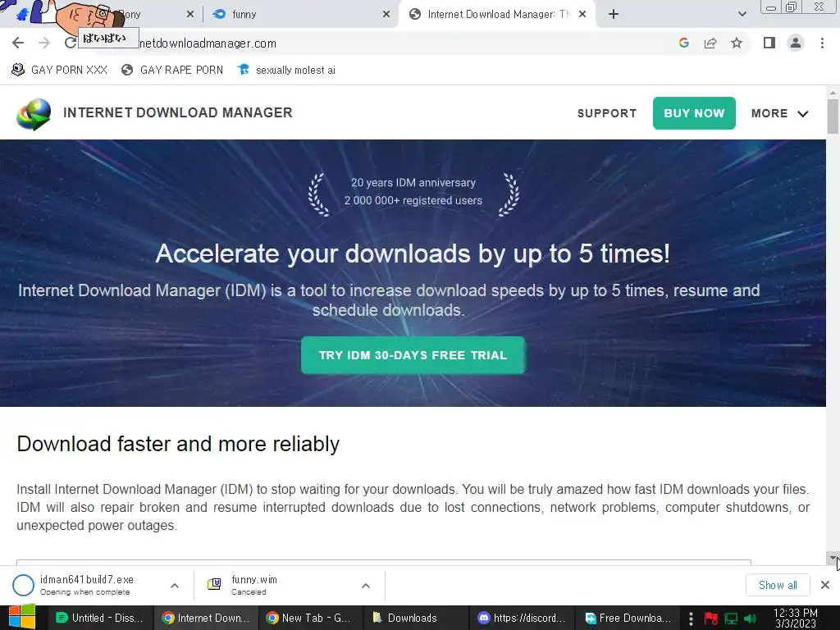Click the volume speaker tray icon
Image resolution: width=840 pixels, height=630 pixels.
(750, 619)
